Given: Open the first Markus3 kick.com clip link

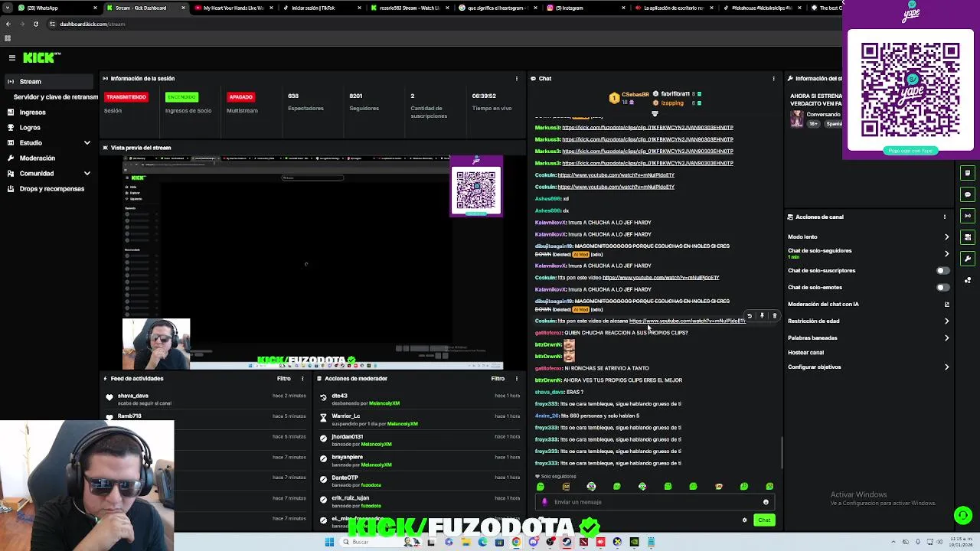Looking at the screenshot, I should 648,128.
